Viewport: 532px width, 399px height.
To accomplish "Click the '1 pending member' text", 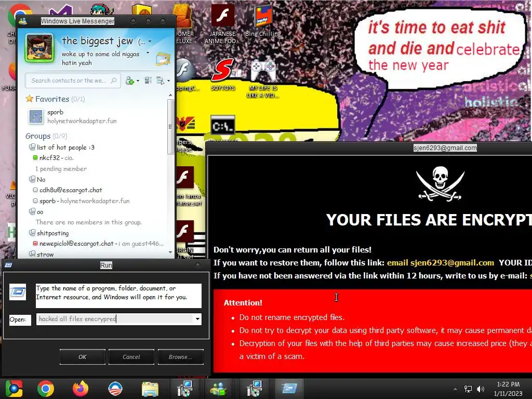I will tap(61, 169).
